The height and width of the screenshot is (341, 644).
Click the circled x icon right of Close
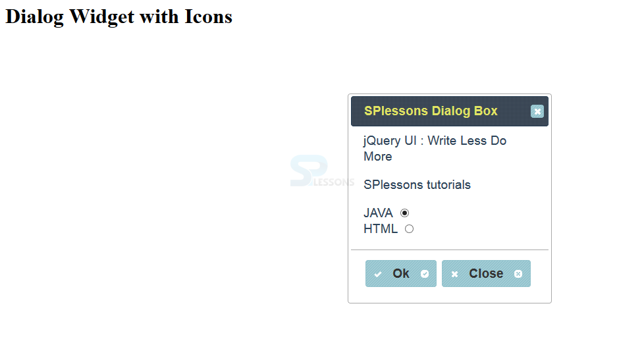pos(518,274)
